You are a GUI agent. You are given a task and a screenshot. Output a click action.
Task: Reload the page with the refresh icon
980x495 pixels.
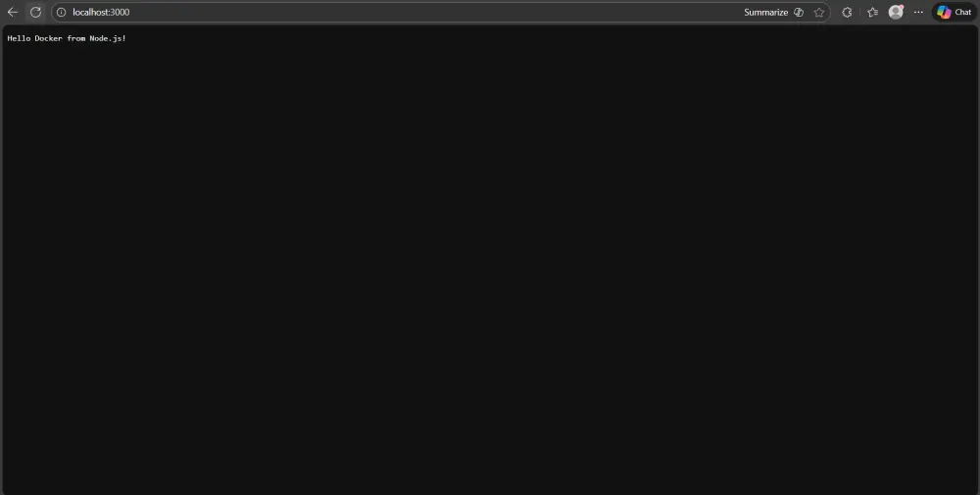pos(35,12)
